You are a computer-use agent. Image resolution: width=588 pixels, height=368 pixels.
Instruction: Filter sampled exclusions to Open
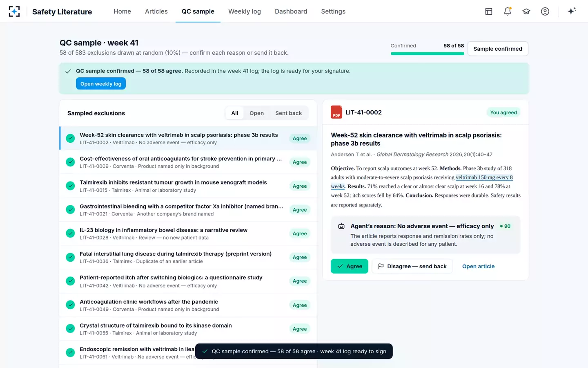click(x=256, y=113)
